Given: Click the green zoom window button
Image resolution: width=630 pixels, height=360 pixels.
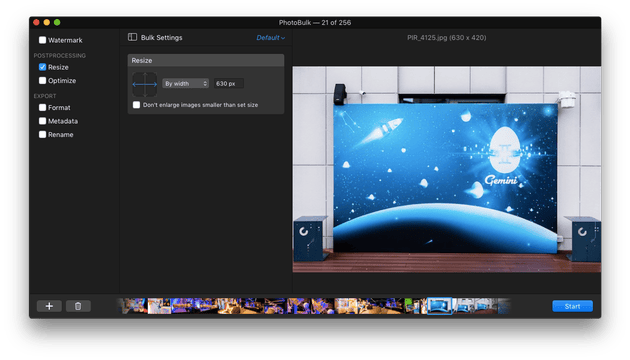Looking at the screenshot, I should pyautogui.click(x=57, y=22).
